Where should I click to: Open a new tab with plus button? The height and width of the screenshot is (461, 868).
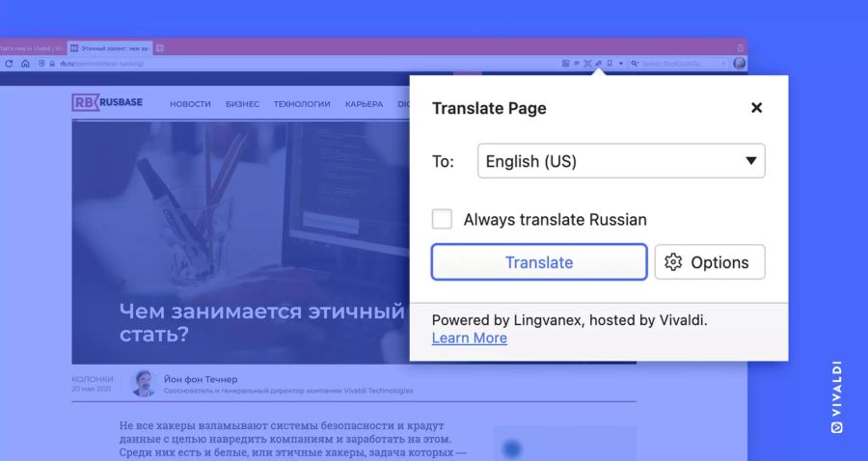pos(159,48)
